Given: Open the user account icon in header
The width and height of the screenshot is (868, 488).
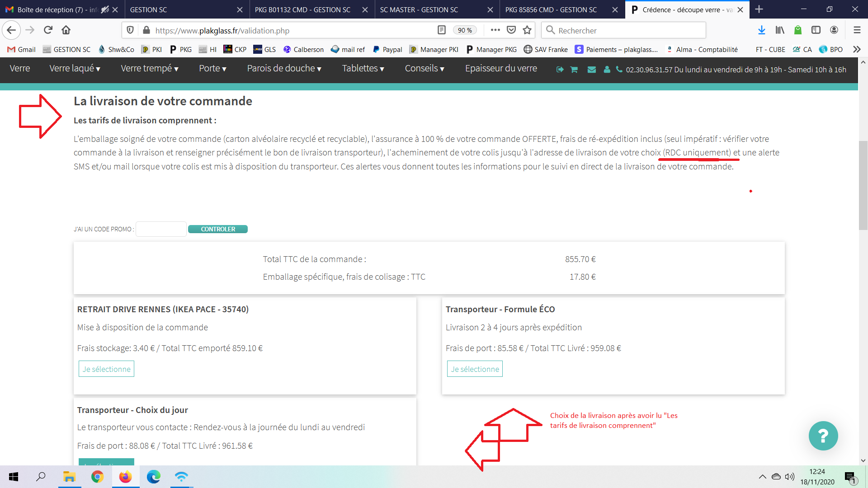Looking at the screenshot, I should 607,70.
